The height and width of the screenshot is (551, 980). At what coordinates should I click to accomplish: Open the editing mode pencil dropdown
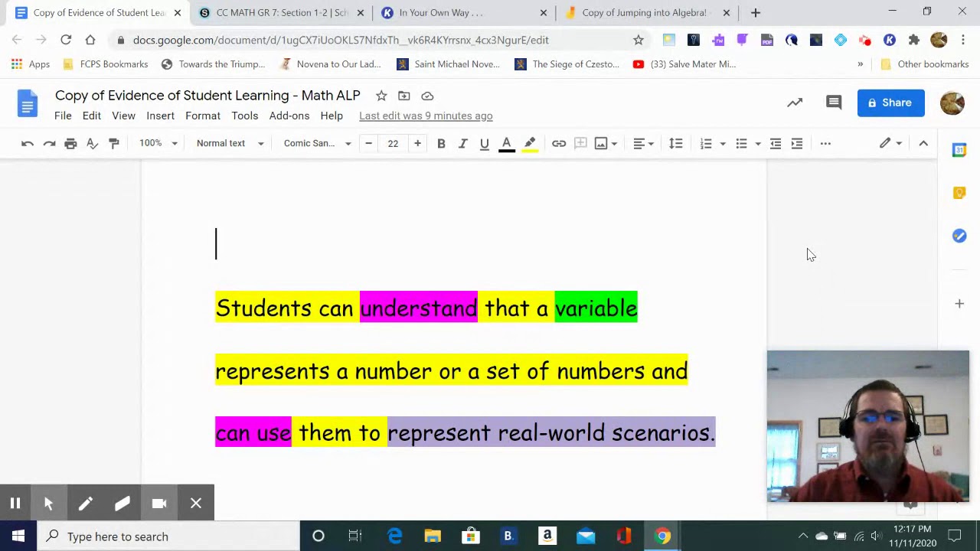(890, 143)
